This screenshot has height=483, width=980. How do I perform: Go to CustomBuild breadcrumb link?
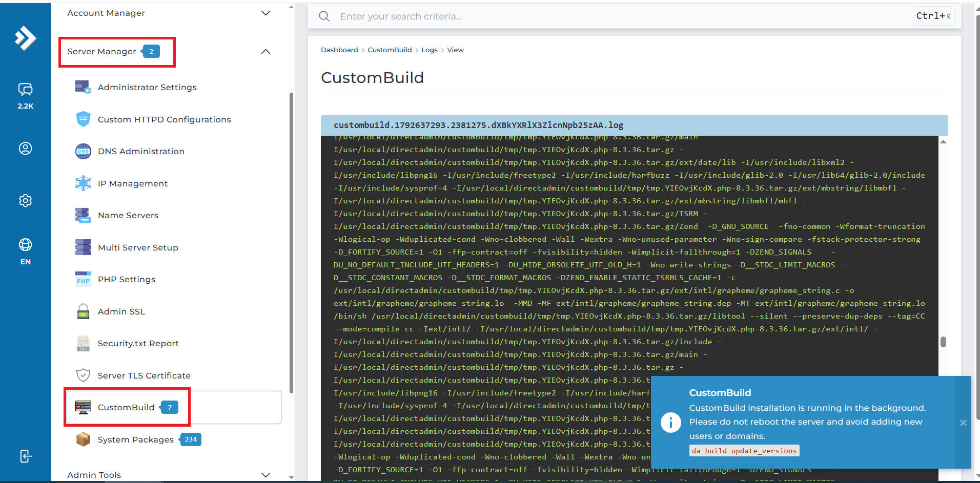coord(390,50)
